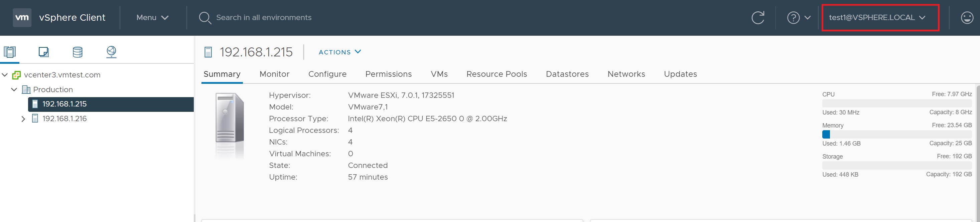This screenshot has width=980, height=222.
Task: Open the ACTIONS dropdown for host
Action: coord(339,52)
